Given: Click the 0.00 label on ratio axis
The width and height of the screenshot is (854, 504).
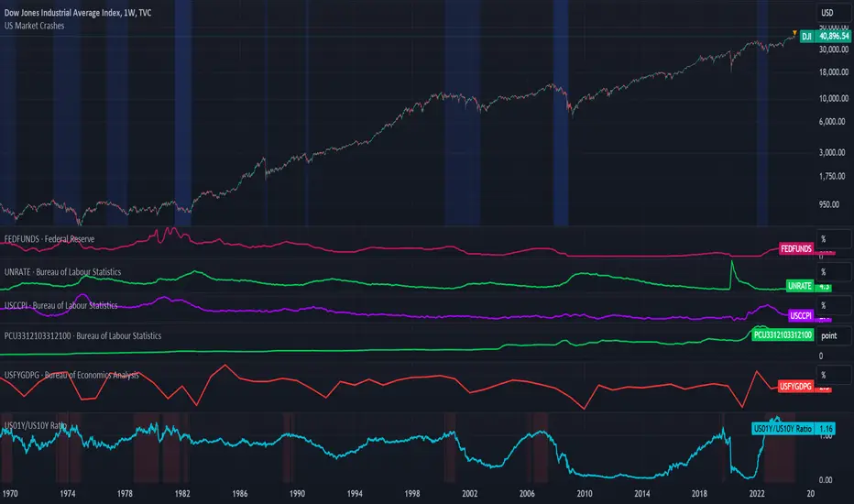Looking at the screenshot, I should pos(826,479).
